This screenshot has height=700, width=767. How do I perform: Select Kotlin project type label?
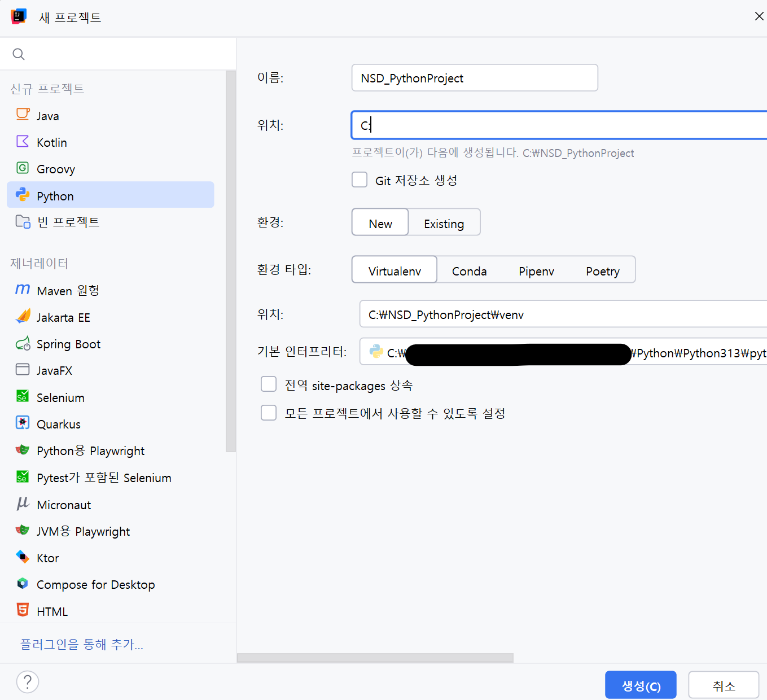(52, 142)
